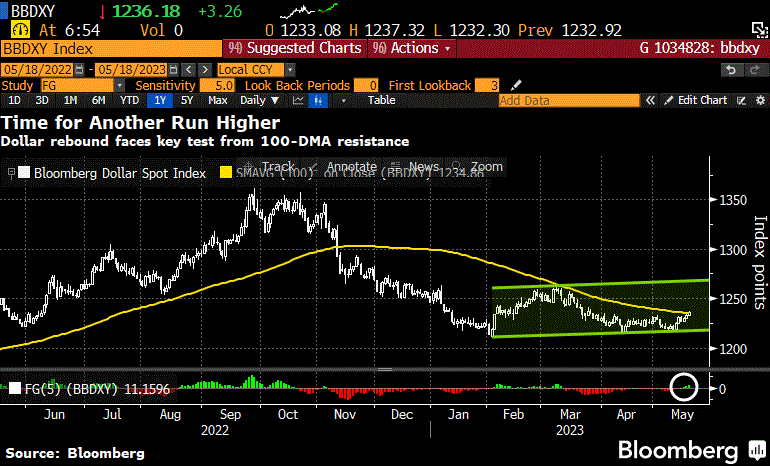Click the end date field 05/18/2023

click(132, 69)
